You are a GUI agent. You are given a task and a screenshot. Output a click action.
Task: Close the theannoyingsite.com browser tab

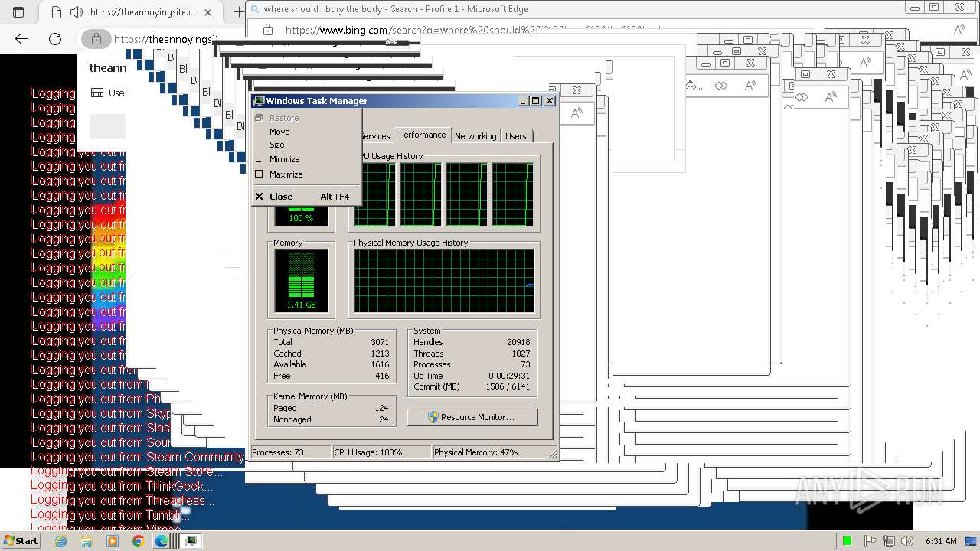point(208,12)
